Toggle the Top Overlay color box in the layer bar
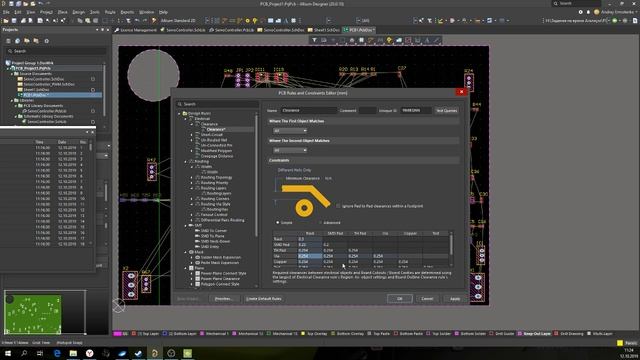 [303, 333]
